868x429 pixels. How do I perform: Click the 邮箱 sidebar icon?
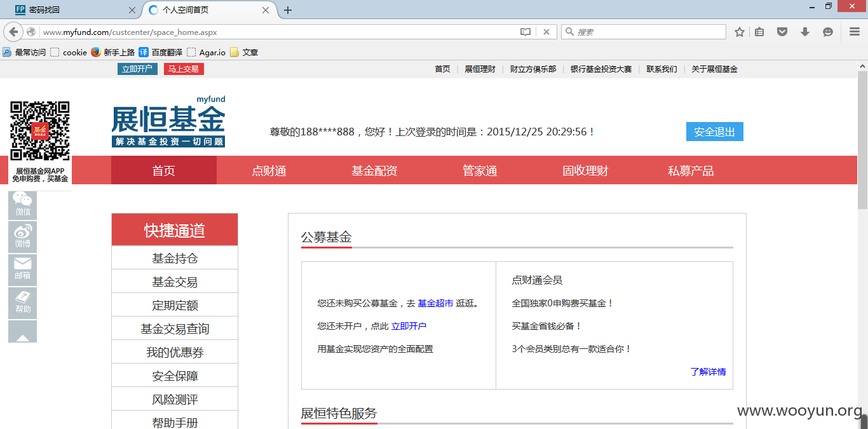tap(22, 269)
